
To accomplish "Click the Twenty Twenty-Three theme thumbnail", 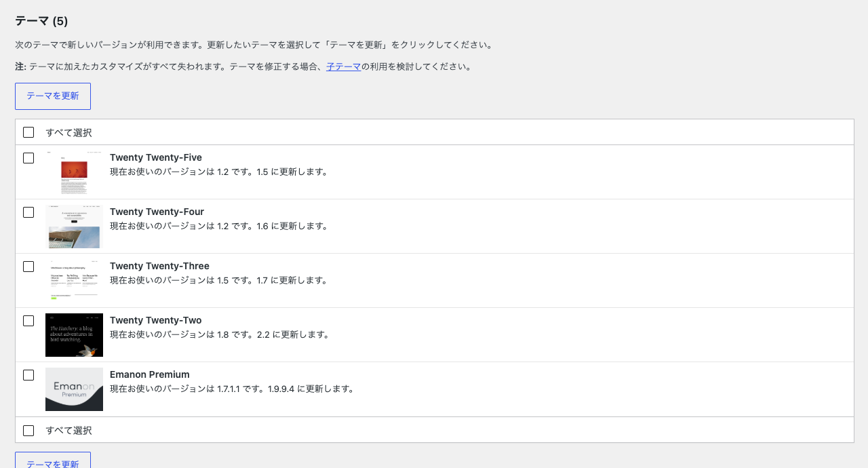I will (74, 281).
